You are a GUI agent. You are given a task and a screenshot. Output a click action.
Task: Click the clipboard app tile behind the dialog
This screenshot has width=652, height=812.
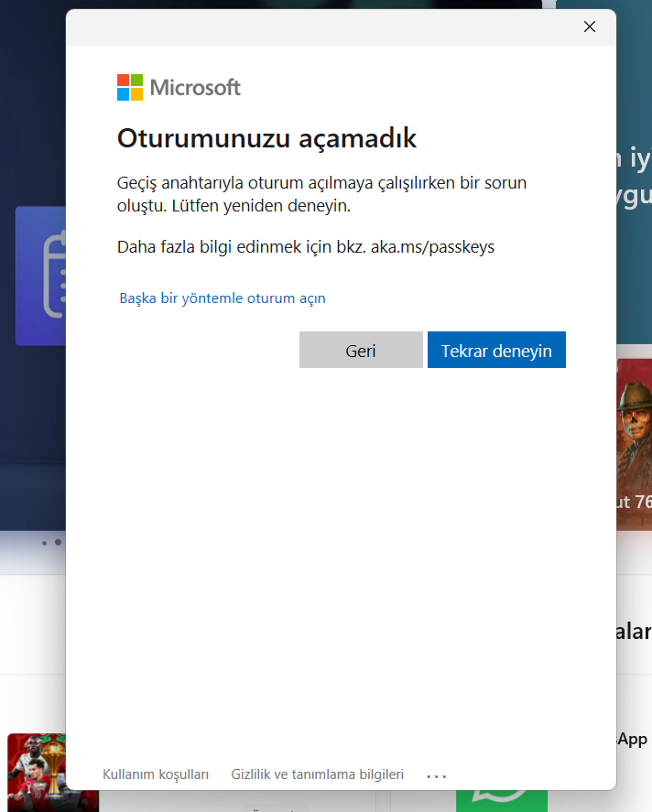40,276
